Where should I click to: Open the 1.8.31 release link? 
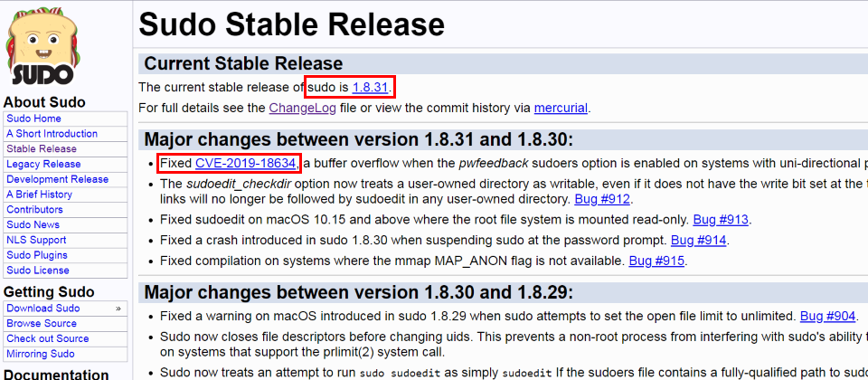click(x=370, y=87)
